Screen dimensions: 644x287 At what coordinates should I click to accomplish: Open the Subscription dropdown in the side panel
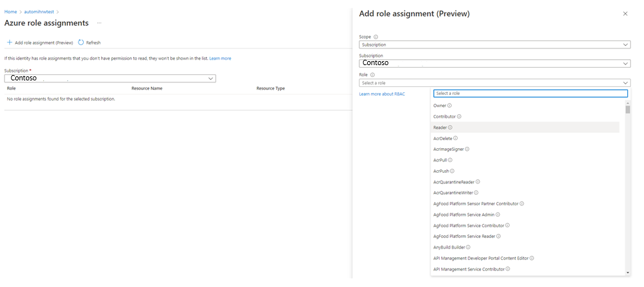click(494, 63)
